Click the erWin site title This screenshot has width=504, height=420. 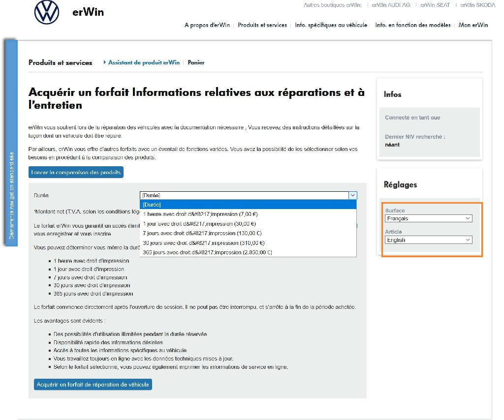88,12
